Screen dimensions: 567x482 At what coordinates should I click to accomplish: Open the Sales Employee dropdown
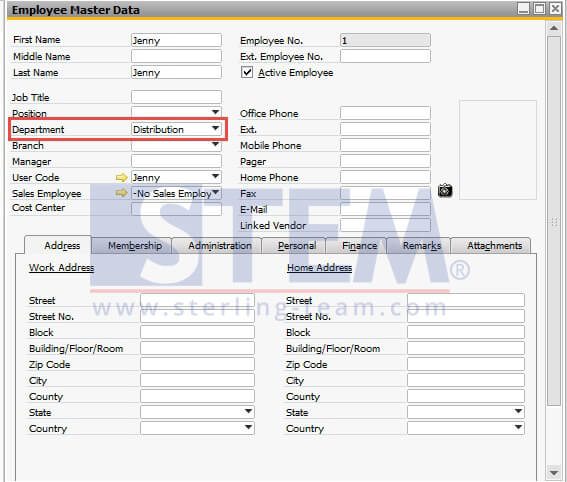click(x=216, y=192)
